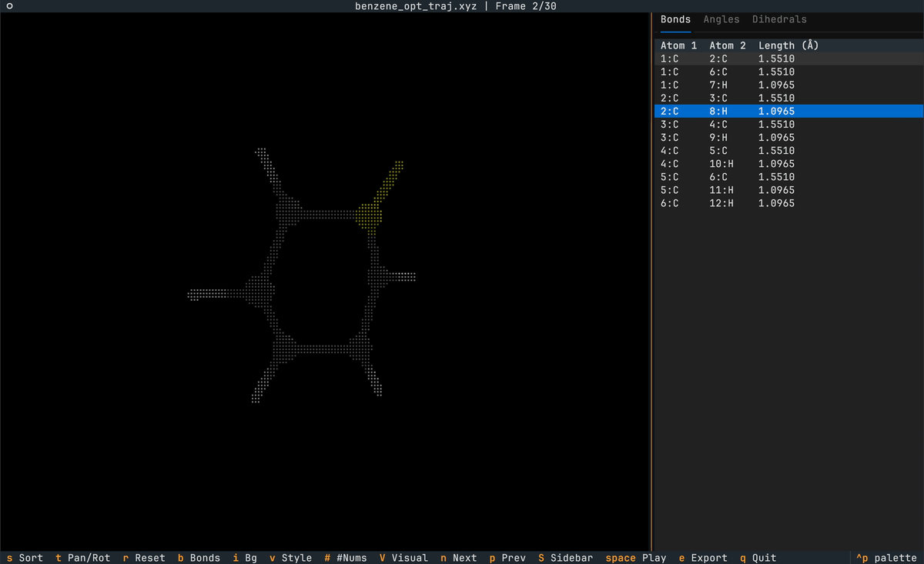Click Reset view in the footer

pos(144,558)
